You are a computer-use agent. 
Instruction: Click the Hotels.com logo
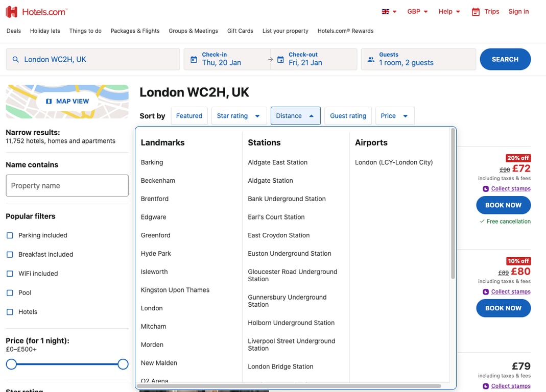click(36, 12)
